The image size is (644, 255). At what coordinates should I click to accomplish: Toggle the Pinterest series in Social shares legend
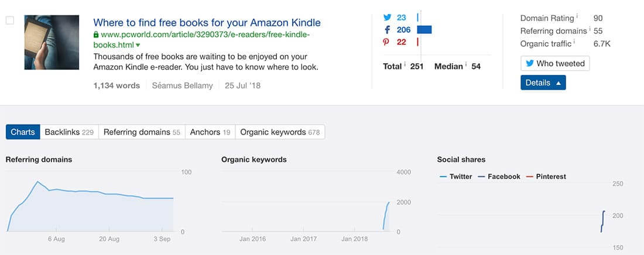pos(546,177)
